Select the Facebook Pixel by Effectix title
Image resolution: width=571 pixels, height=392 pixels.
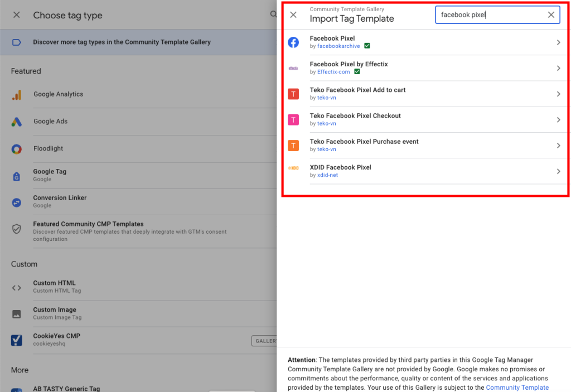pyautogui.click(x=349, y=64)
